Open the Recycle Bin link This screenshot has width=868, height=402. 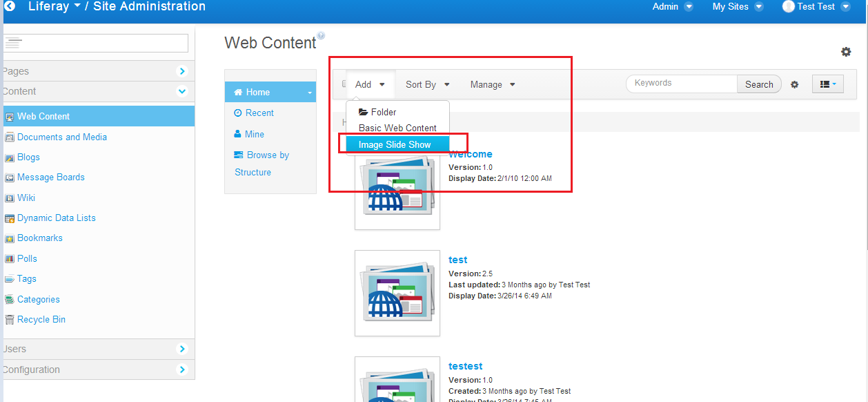pos(41,319)
